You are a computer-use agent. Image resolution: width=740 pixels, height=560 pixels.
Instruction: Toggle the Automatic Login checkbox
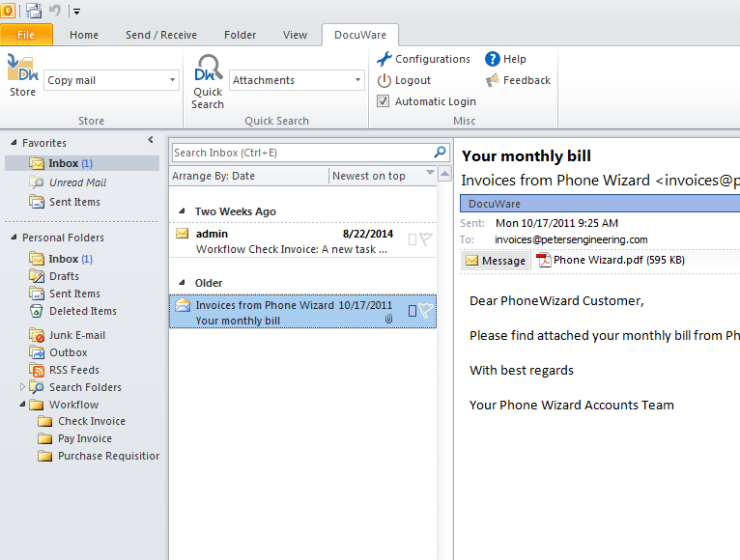(x=383, y=101)
